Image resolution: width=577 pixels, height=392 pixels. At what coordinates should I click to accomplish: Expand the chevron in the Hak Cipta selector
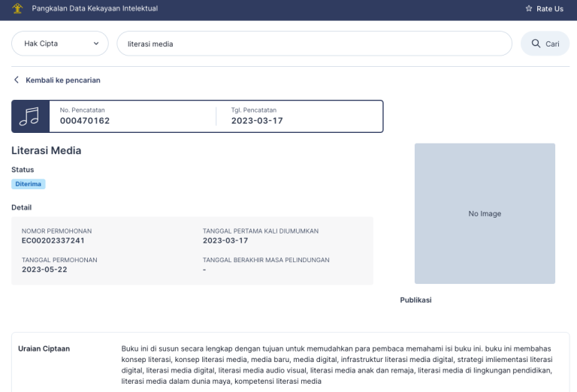[x=95, y=44]
